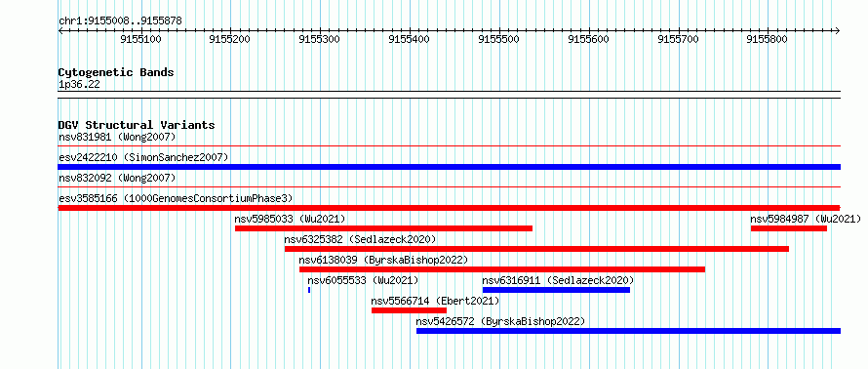The height and width of the screenshot is (369, 868).
Task: Open nsv5984987 (Wu2021) label
Action: [806, 219]
